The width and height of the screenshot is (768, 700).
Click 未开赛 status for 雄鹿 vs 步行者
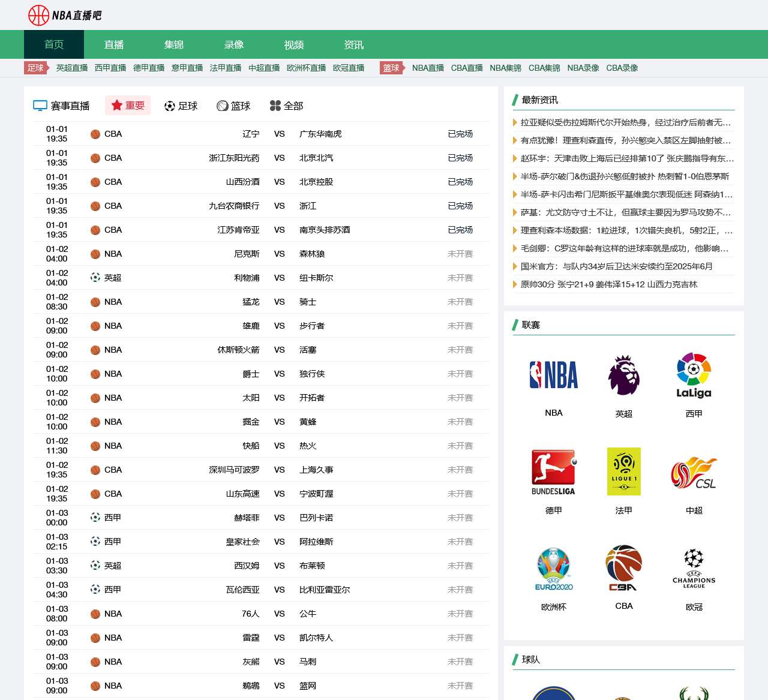pos(460,326)
